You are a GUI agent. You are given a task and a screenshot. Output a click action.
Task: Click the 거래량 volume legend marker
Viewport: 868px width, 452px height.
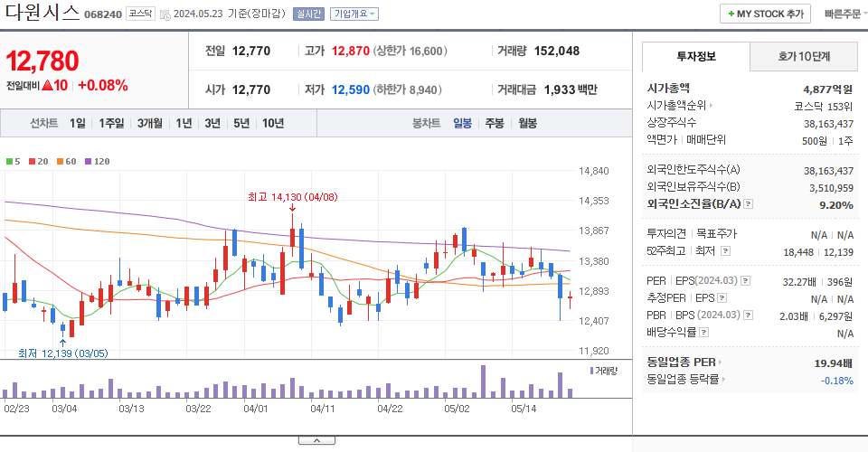point(603,372)
